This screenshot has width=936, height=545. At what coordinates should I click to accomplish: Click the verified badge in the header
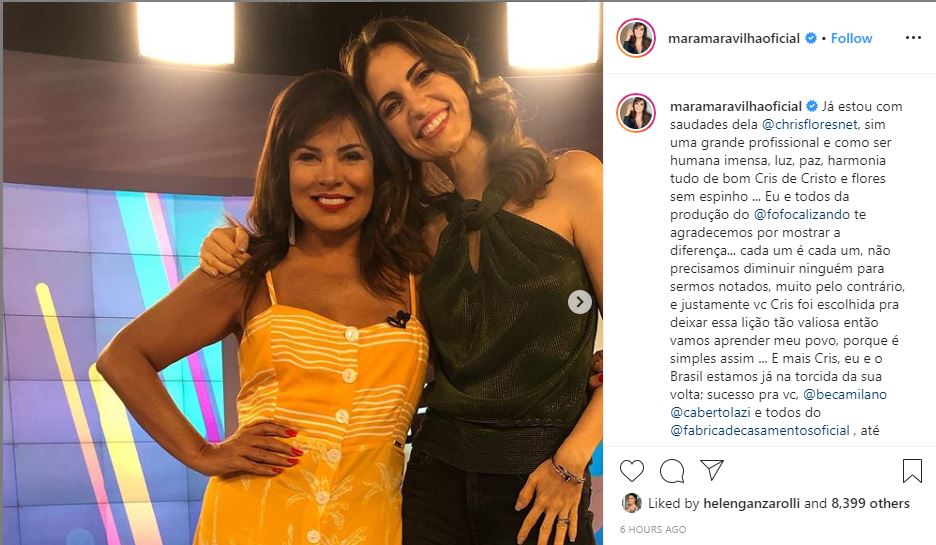[811, 38]
